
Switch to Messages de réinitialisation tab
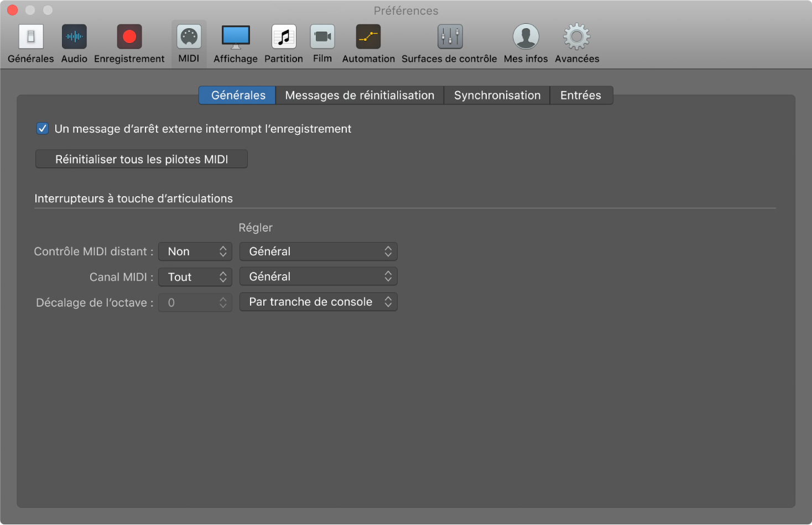click(360, 95)
